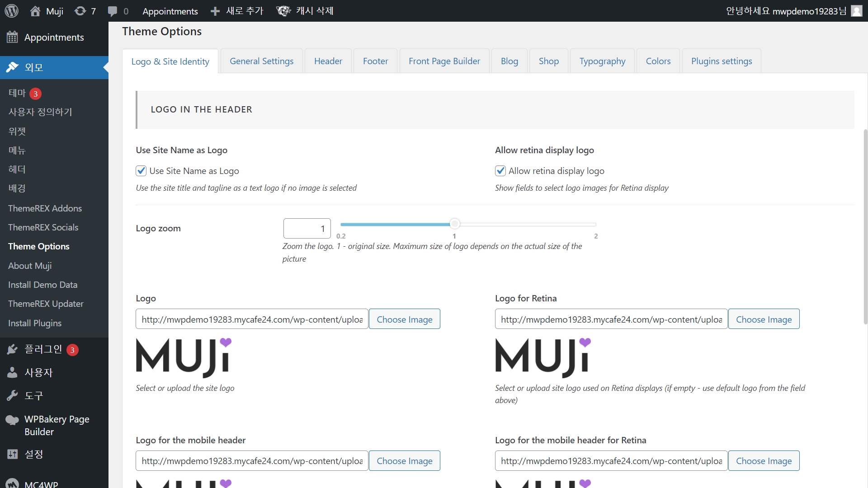Viewport: 868px width, 488px height.
Task: Click the 도구 wrench icon
Action: (12, 396)
